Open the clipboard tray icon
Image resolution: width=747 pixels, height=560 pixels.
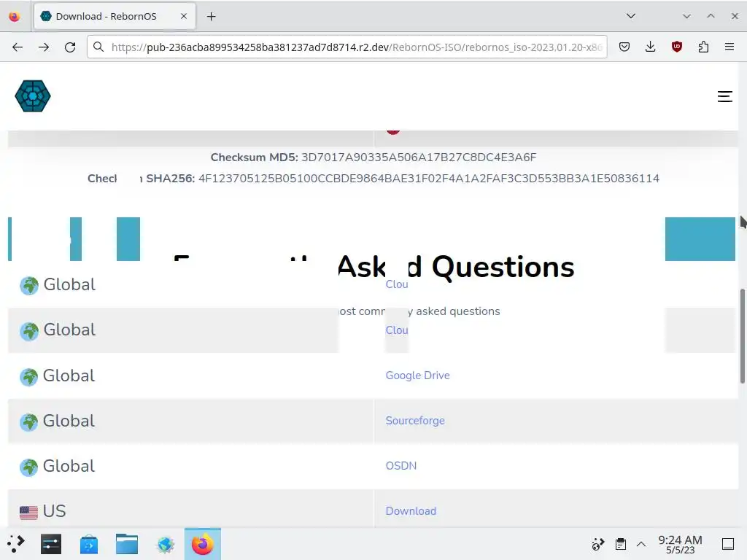pyautogui.click(x=620, y=544)
